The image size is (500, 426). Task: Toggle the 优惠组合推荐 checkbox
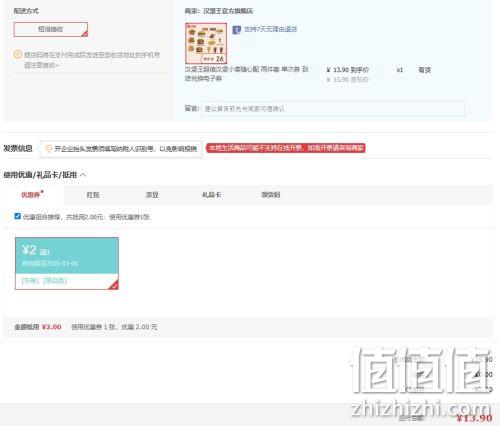pyautogui.click(x=18, y=216)
